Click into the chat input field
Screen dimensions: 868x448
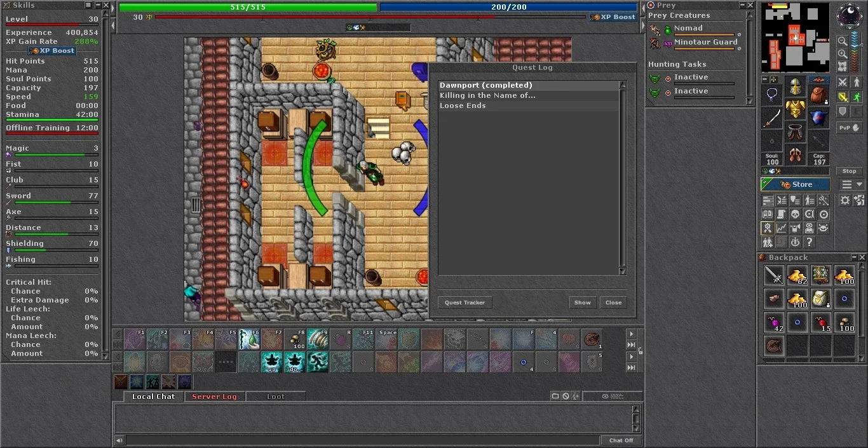362,440
